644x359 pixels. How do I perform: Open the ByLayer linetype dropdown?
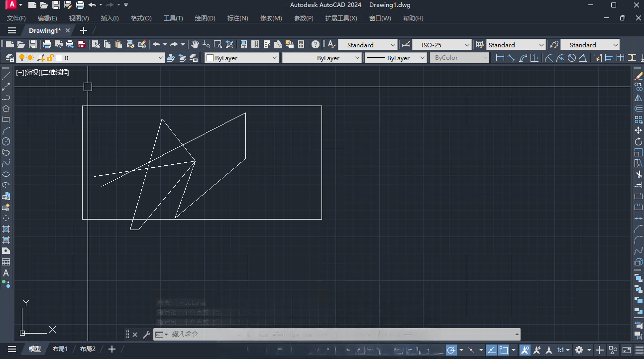tap(357, 58)
